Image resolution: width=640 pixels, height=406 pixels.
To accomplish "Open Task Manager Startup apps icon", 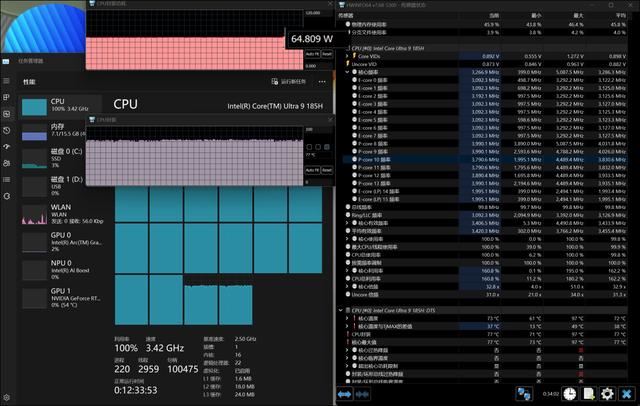I will pos(7,147).
